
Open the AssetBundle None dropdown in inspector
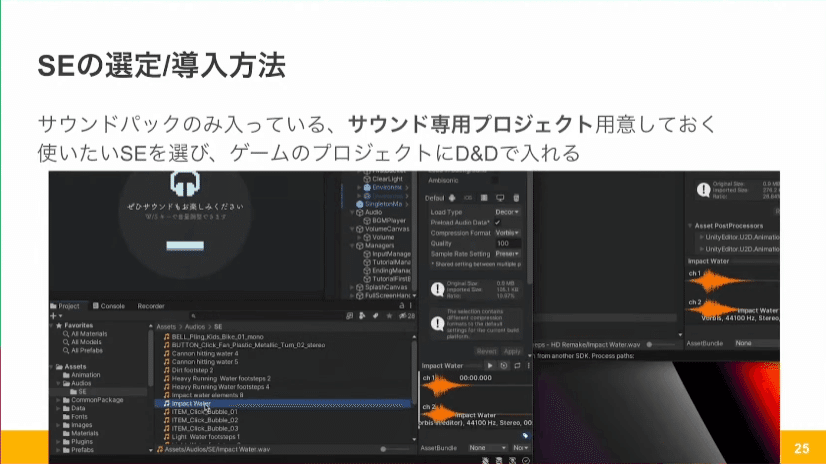point(487,448)
